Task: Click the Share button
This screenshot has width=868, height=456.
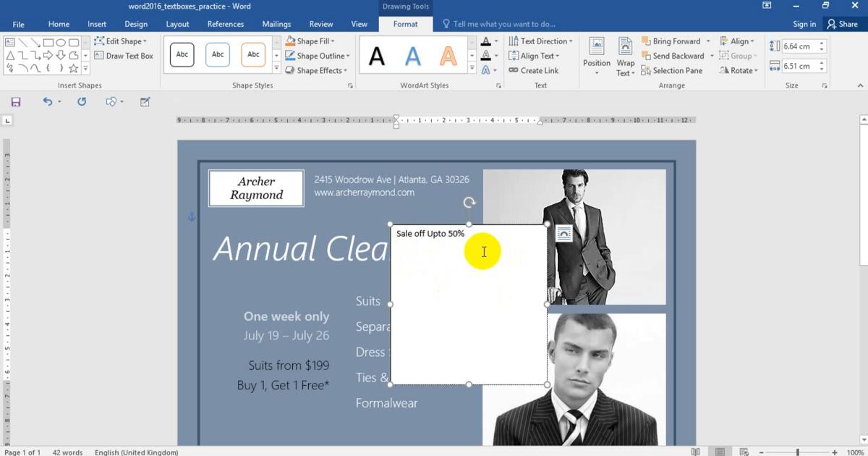Action: coord(843,24)
